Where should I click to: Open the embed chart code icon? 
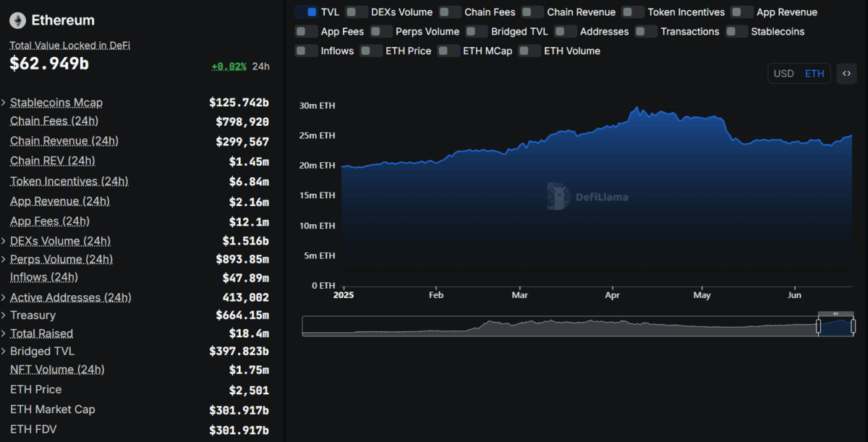point(846,73)
